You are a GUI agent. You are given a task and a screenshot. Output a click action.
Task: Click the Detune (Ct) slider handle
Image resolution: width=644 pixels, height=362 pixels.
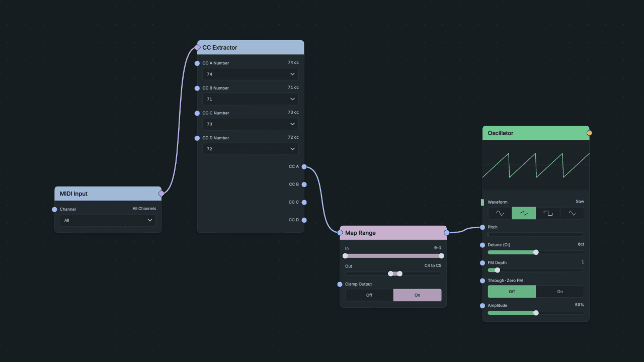point(536,252)
